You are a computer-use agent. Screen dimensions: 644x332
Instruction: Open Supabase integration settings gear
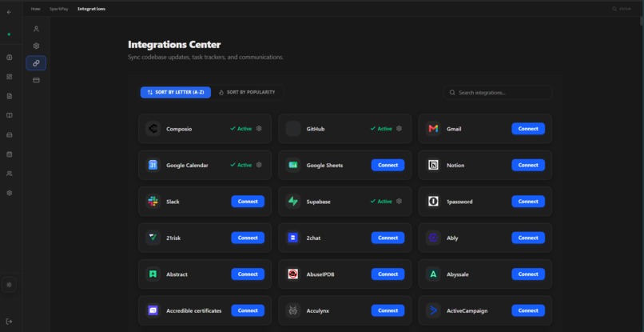click(399, 201)
